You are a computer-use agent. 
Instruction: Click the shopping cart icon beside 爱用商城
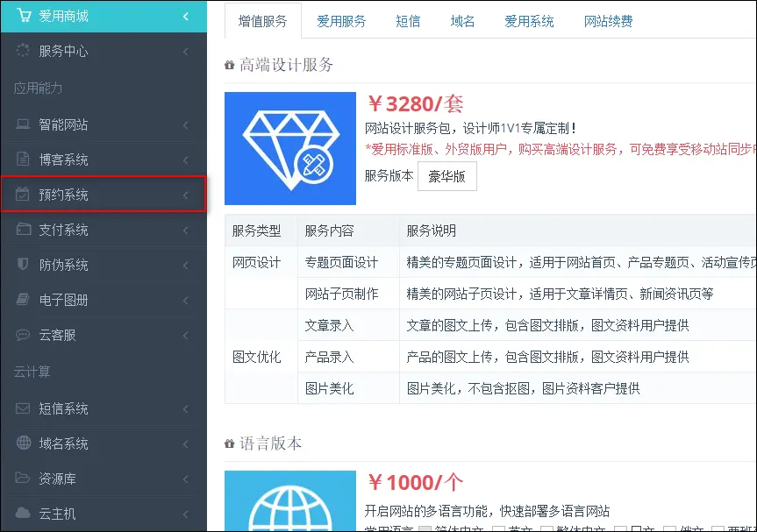click(x=22, y=17)
